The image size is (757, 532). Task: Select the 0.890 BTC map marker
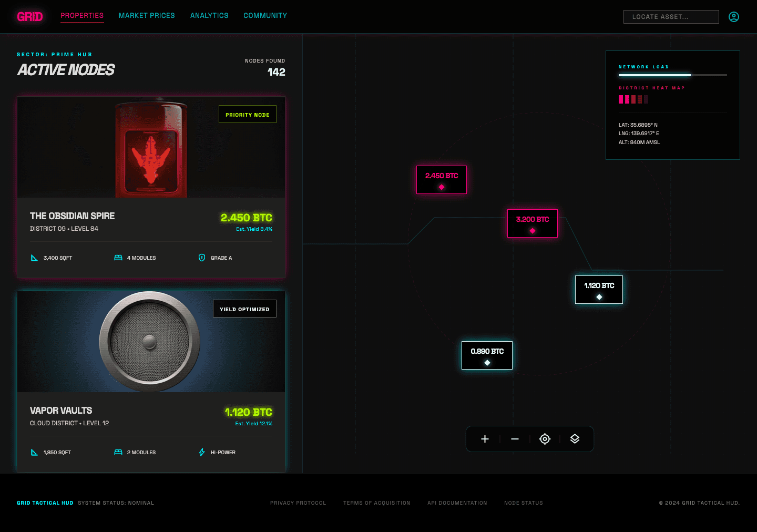487,355
